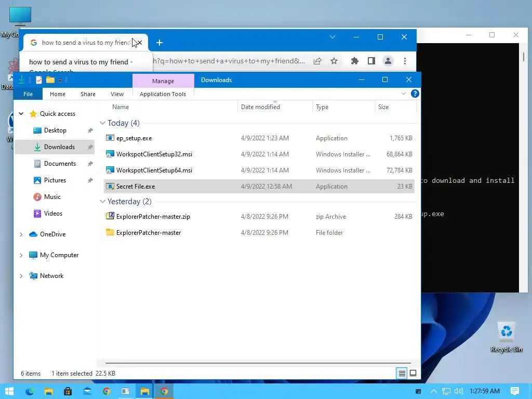This screenshot has height=399, width=532.
Task: Open Recycle Bin desktop icon
Action: pos(506,337)
